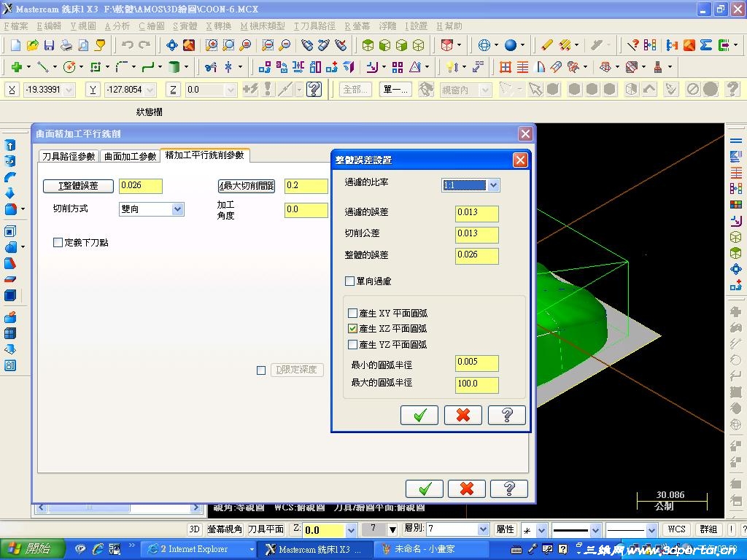
Task: Click the T整體誤差 button
Action: pyautogui.click(x=78, y=186)
